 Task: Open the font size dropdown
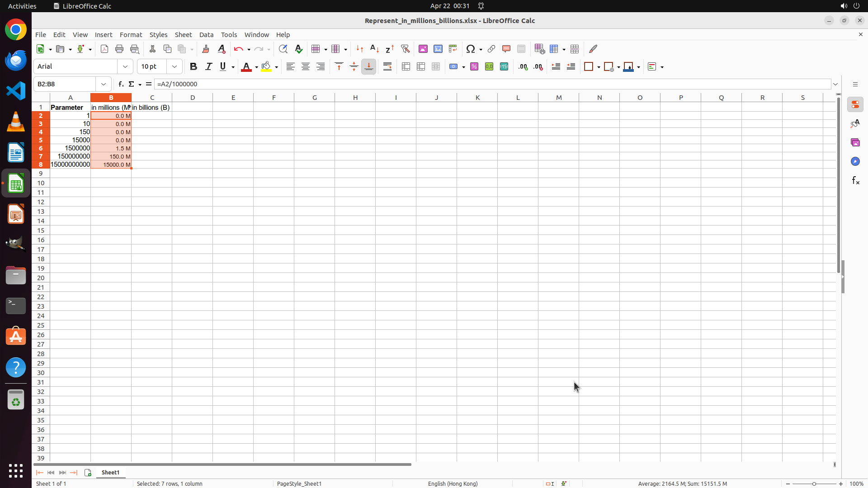[x=175, y=67]
